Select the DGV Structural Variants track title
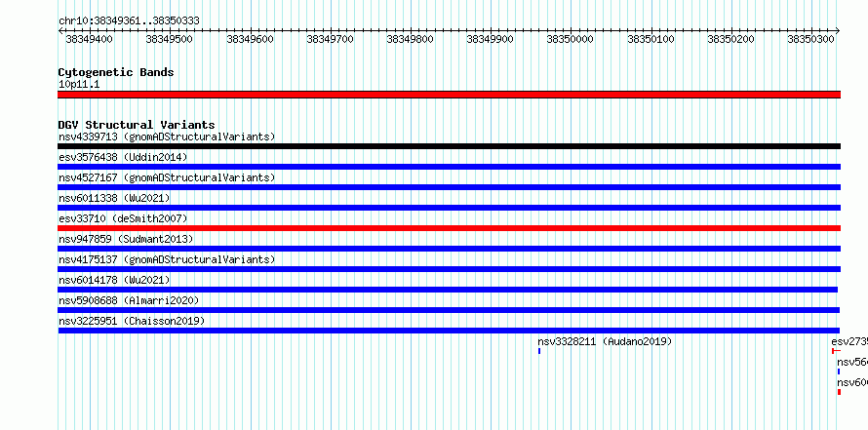Screen dimensions: 868x430 tap(137, 125)
